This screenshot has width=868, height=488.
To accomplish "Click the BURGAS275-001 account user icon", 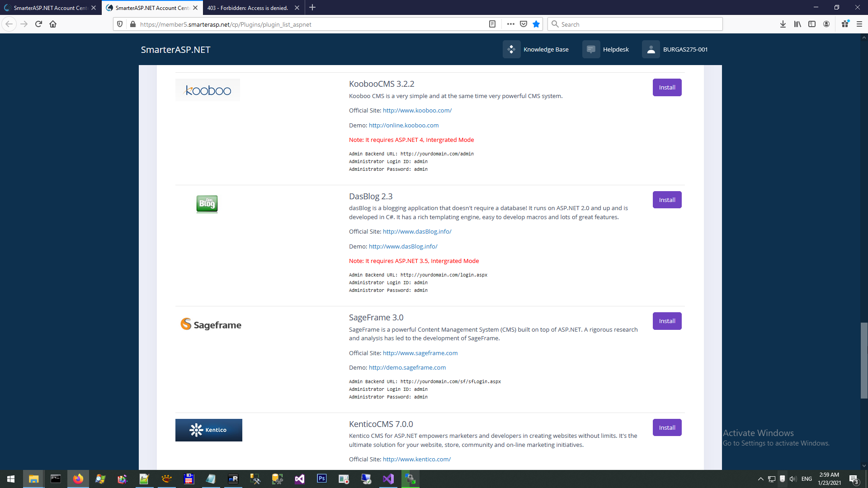I will click(651, 49).
